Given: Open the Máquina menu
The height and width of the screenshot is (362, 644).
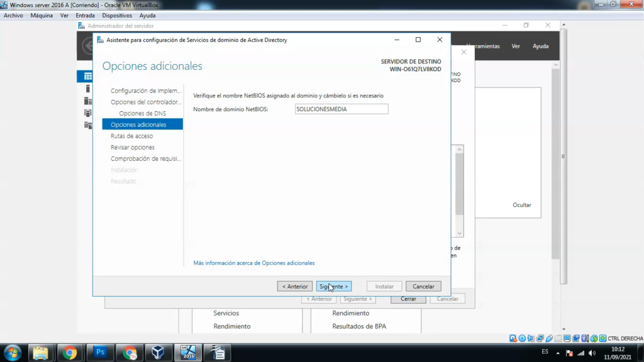Looking at the screenshot, I should click(42, 15).
